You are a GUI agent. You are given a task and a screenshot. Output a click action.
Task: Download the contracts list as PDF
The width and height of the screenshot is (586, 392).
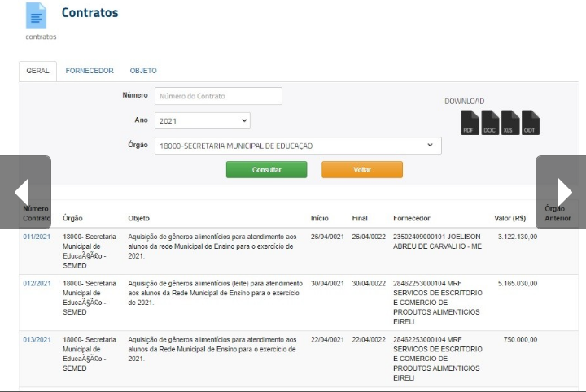point(470,123)
